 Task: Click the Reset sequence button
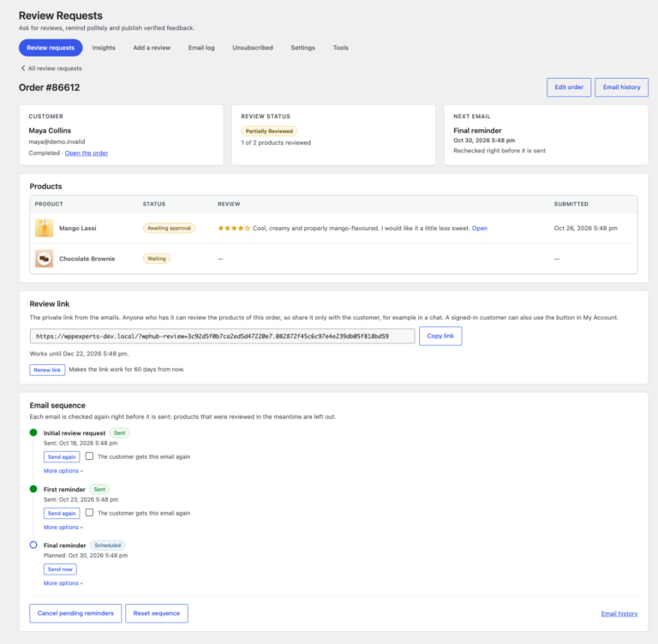tap(157, 613)
